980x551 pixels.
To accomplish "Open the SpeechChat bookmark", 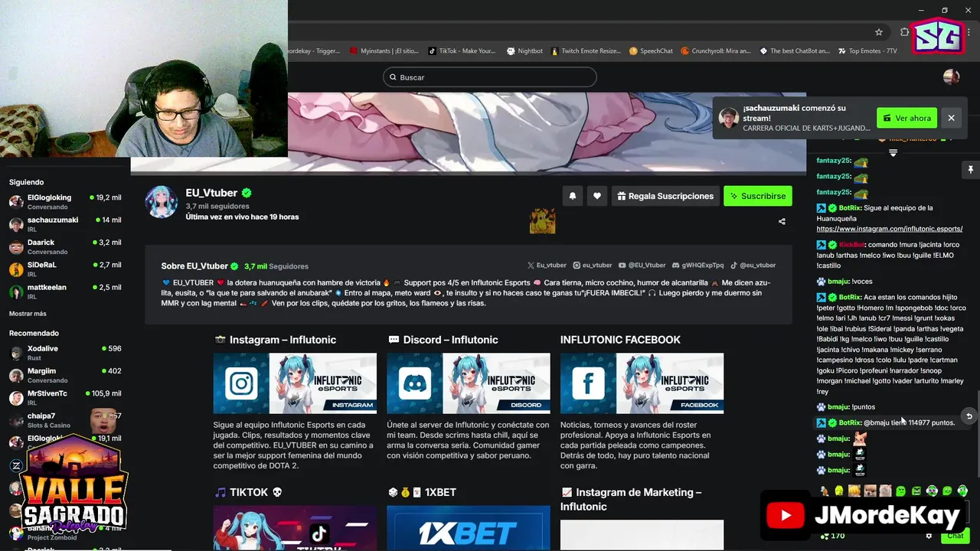I will pos(651,51).
